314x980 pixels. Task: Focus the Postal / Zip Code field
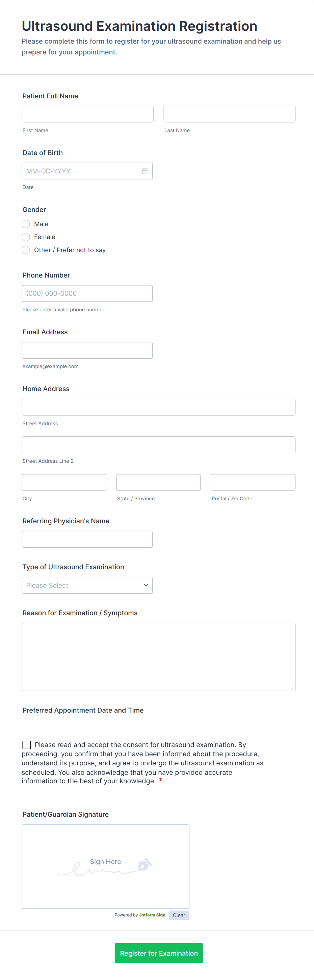coord(253,482)
